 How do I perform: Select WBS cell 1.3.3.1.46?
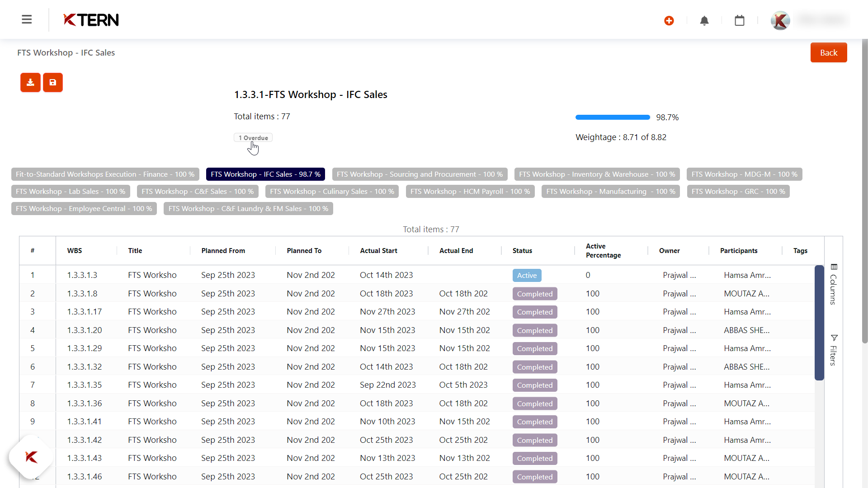click(x=85, y=477)
